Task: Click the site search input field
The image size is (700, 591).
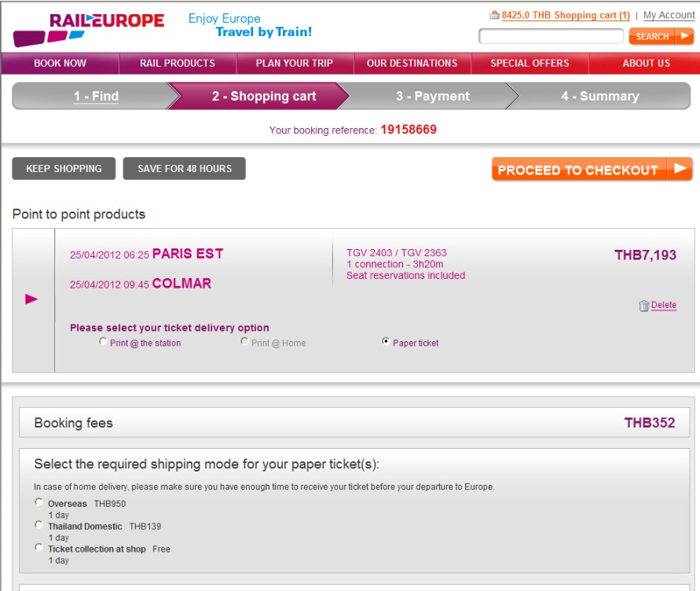Action: coord(551,36)
